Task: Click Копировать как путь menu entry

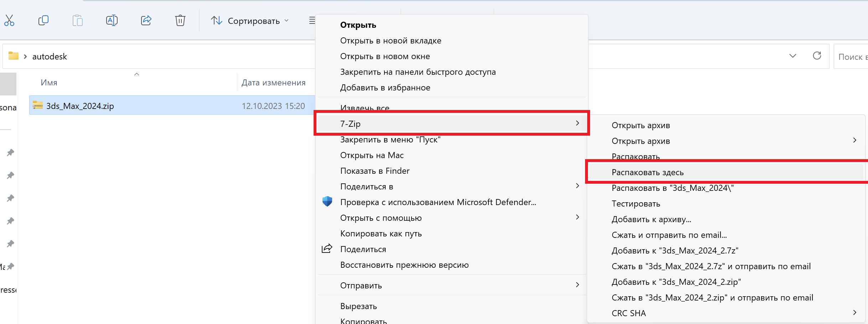Action: [381, 234]
